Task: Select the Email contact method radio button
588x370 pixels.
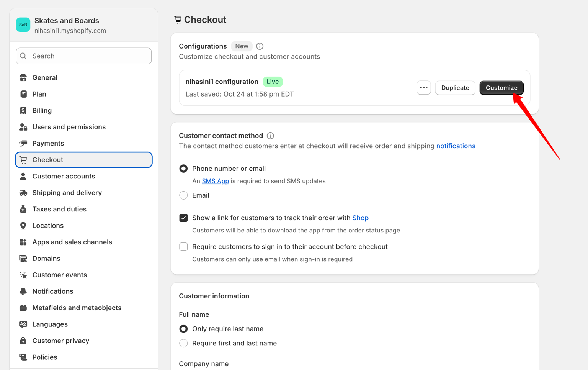Action: [183, 195]
